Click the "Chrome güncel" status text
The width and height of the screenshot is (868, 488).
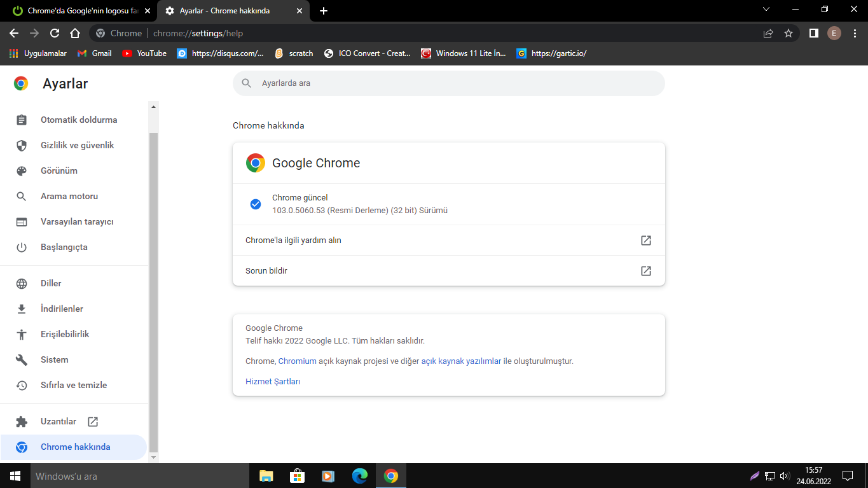(300, 198)
